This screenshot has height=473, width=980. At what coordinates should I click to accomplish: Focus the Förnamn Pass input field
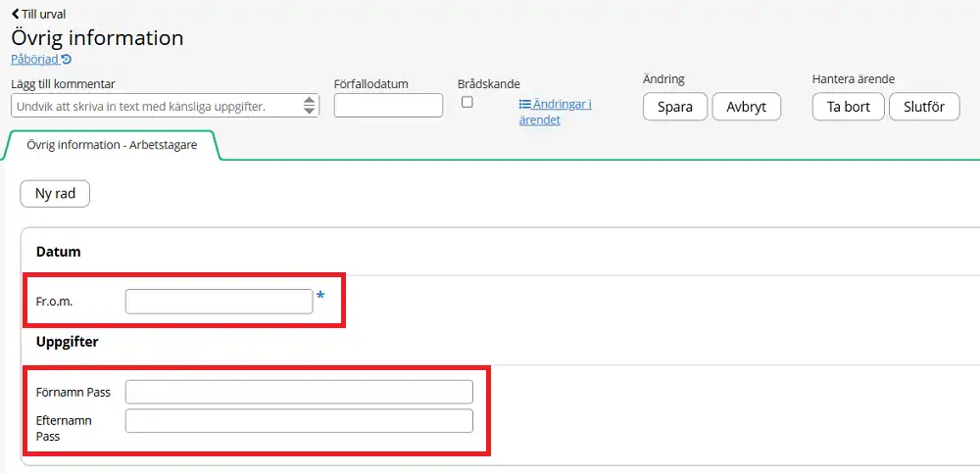299,393
